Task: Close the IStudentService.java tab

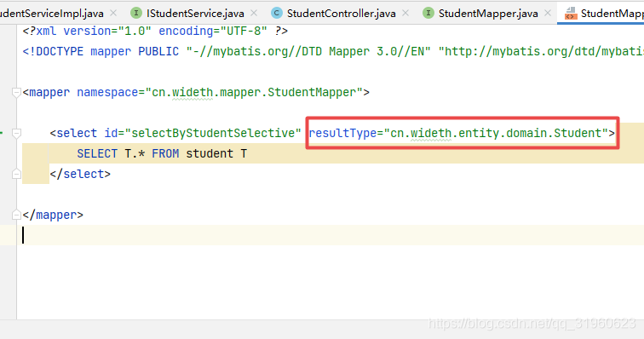Action: point(254,13)
